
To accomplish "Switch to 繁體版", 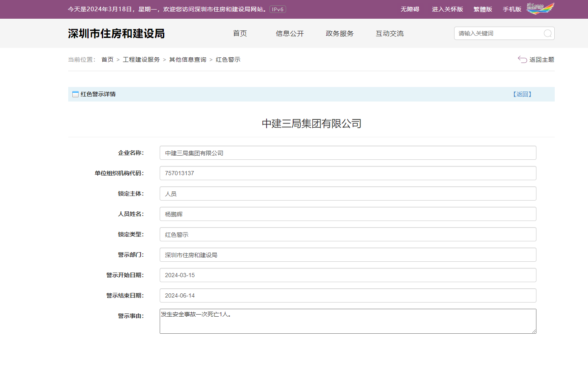I will 482,9.
